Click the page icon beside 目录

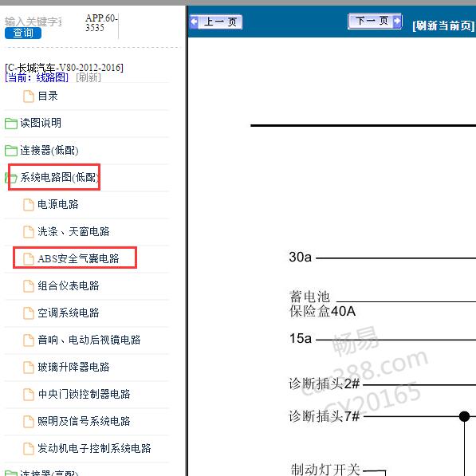pyautogui.click(x=29, y=96)
